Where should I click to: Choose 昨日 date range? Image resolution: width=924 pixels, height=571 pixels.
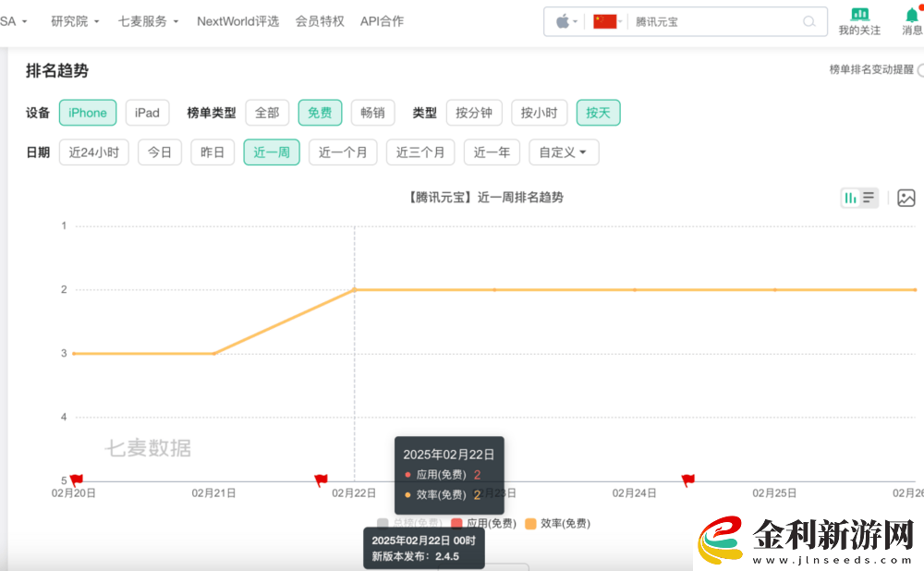tap(213, 152)
